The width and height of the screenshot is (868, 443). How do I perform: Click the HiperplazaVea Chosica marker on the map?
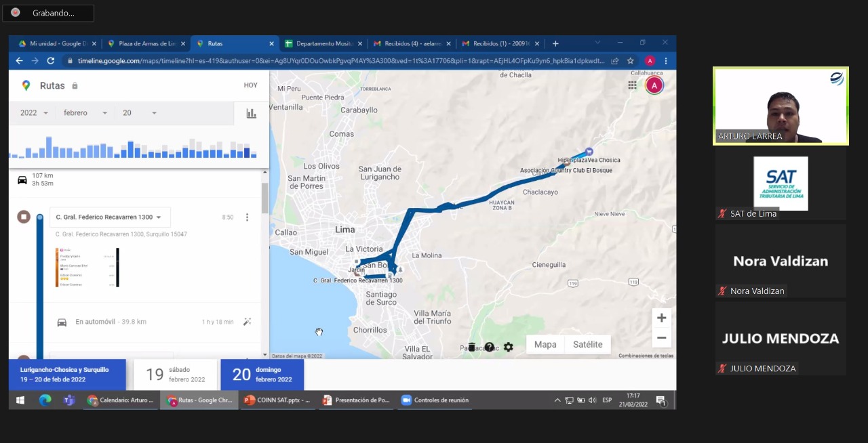589,151
